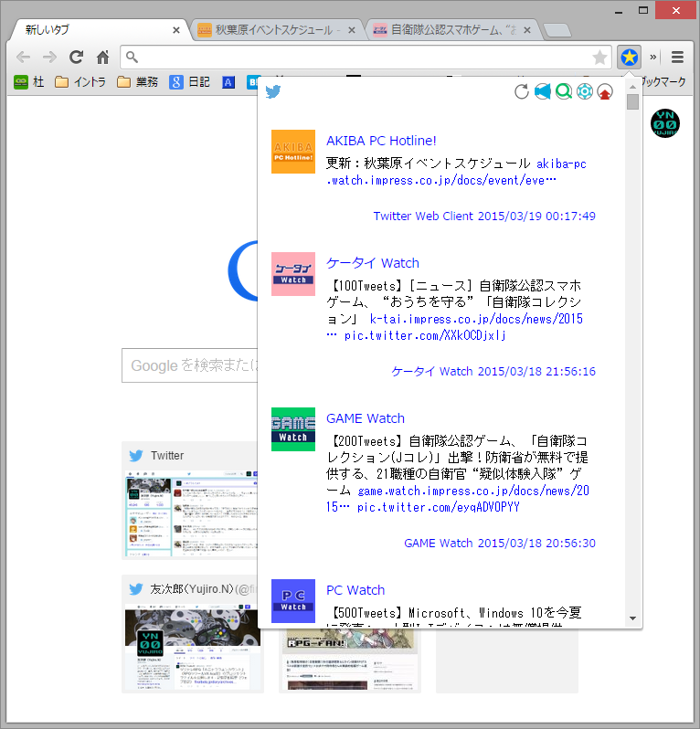The image size is (700, 729).
Task: Open the Twitter most-visited thumbnail
Action: pyautogui.click(x=190, y=501)
